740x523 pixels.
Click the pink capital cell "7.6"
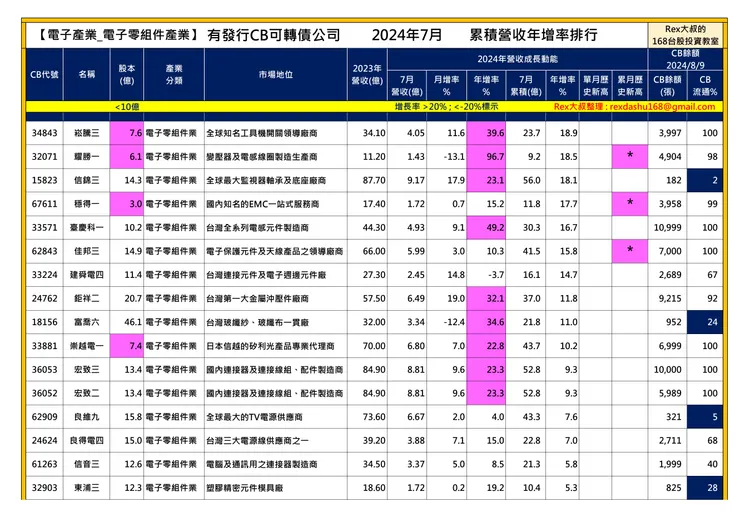126,133
